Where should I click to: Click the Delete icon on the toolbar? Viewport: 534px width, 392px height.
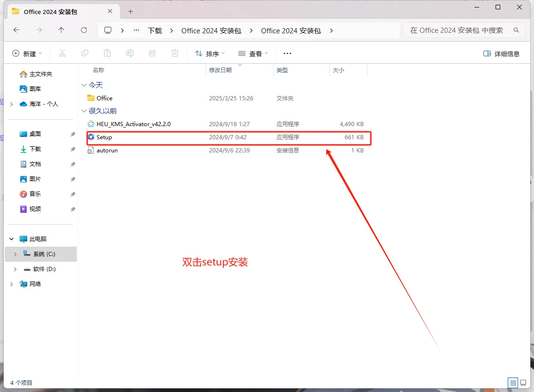pyautogui.click(x=174, y=53)
